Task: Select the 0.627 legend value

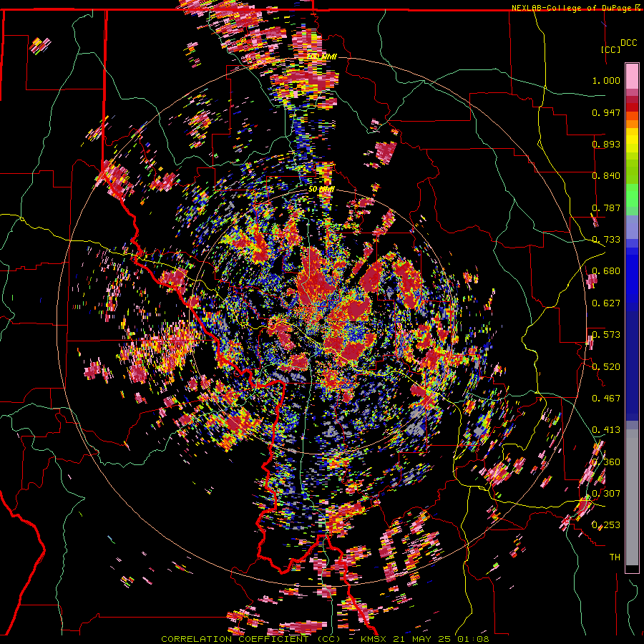Action: point(606,303)
